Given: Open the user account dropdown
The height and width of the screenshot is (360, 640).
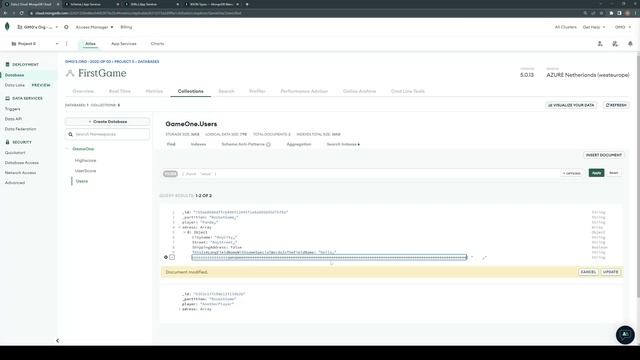Looking at the screenshot, I should (623, 27).
